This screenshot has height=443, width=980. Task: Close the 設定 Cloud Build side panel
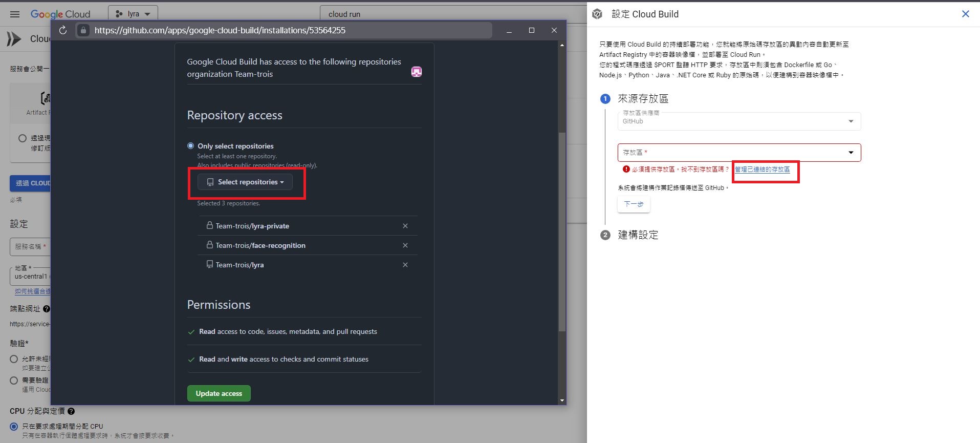[966, 14]
